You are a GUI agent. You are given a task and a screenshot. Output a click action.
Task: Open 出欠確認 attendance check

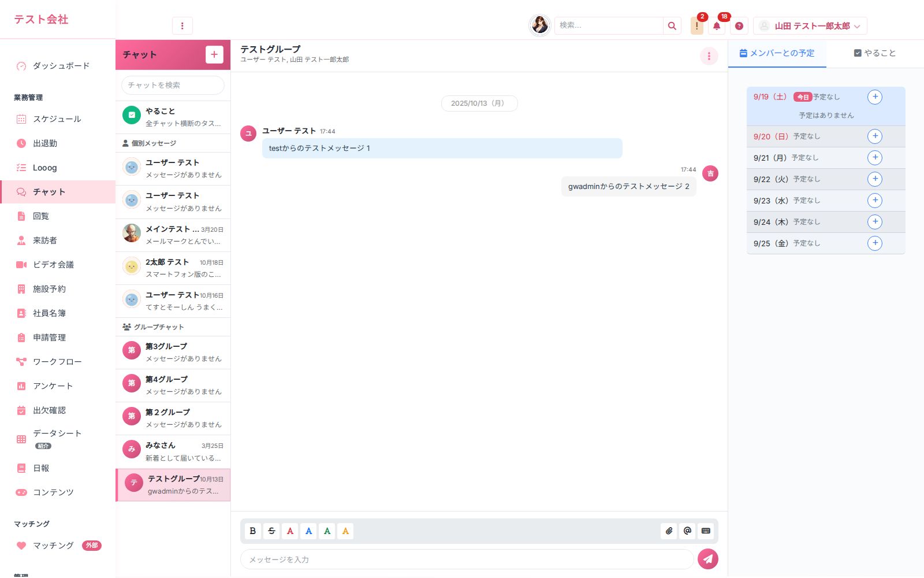[x=58, y=410]
